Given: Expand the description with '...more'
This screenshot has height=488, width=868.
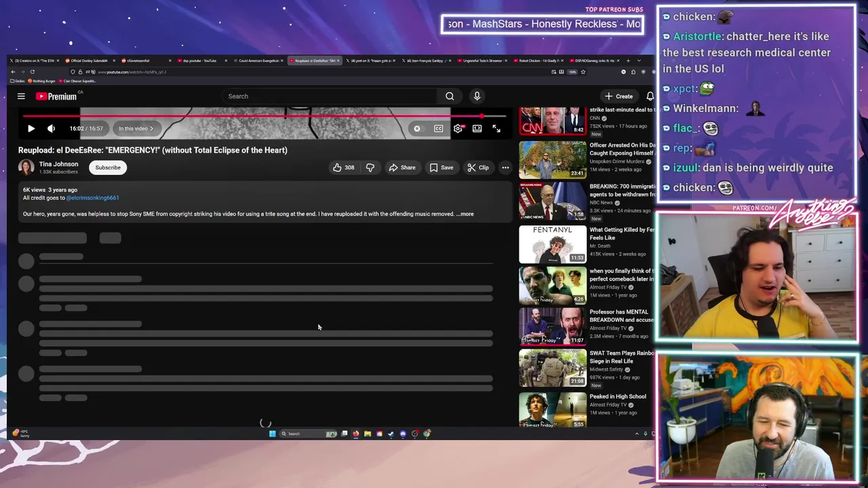Looking at the screenshot, I should click(465, 214).
